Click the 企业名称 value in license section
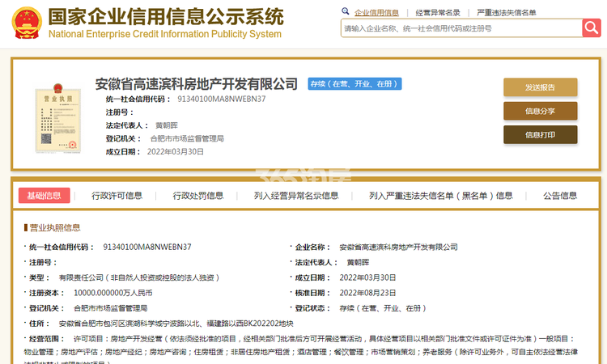 398,248
